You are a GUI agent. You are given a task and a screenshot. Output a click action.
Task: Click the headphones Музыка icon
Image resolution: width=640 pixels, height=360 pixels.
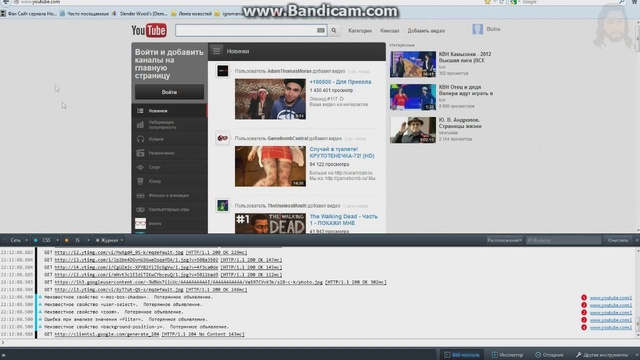click(140, 139)
